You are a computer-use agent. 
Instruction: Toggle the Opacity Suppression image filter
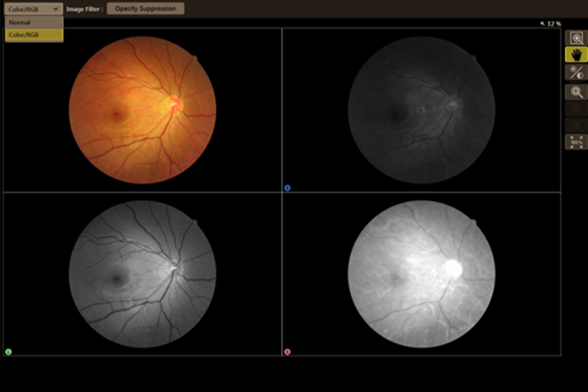click(145, 9)
